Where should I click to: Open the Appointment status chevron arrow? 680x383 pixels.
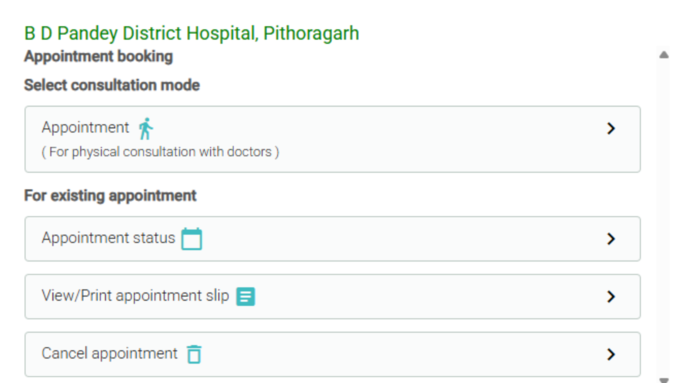[x=611, y=239]
